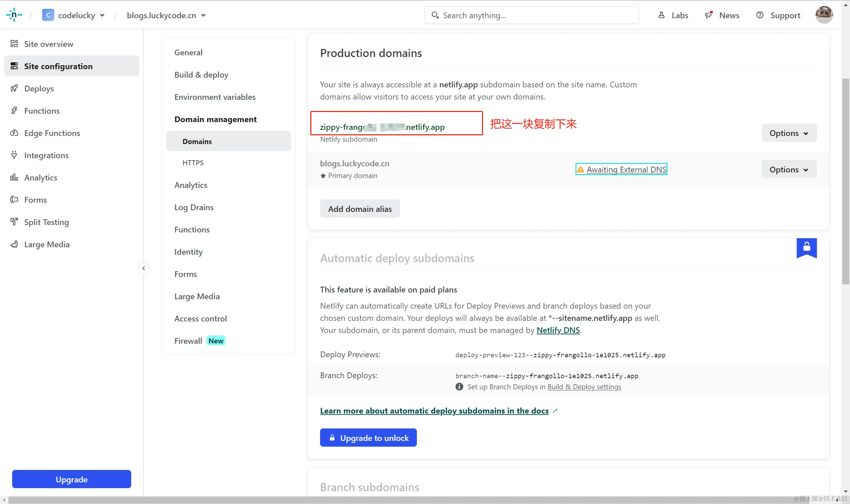Open Environment variables settings
The image size is (850, 504).
[x=215, y=97]
